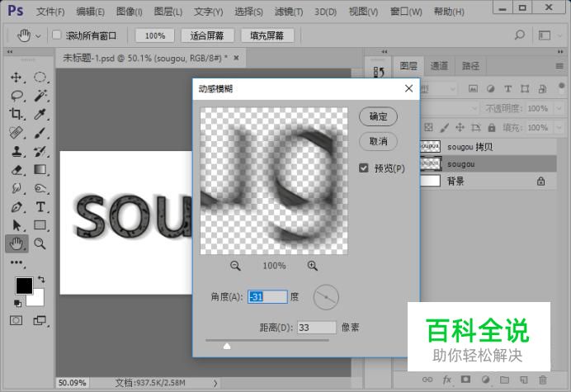Switch to the Paths tab
571x392 pixels.
coord(470,66)
